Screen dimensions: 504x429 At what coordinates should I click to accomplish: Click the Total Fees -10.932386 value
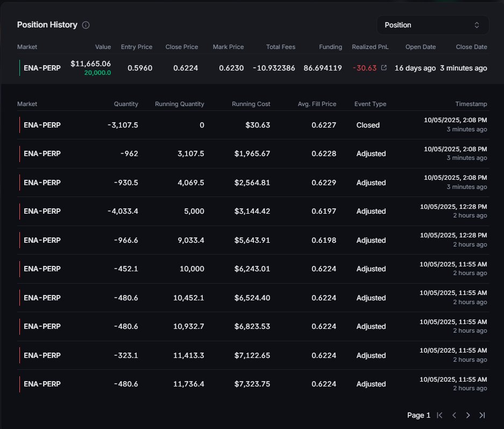pyautogui.click(x=274, y=68)
